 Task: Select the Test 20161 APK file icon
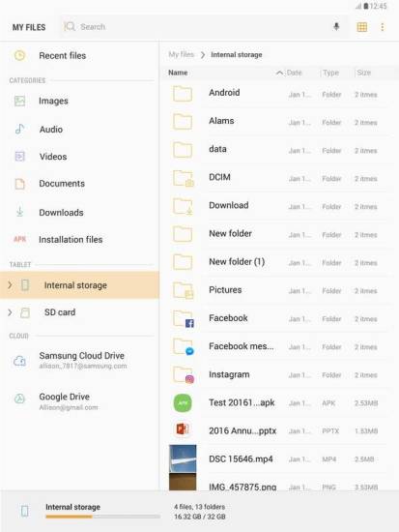pyautogui.click(x=183, y=403)
